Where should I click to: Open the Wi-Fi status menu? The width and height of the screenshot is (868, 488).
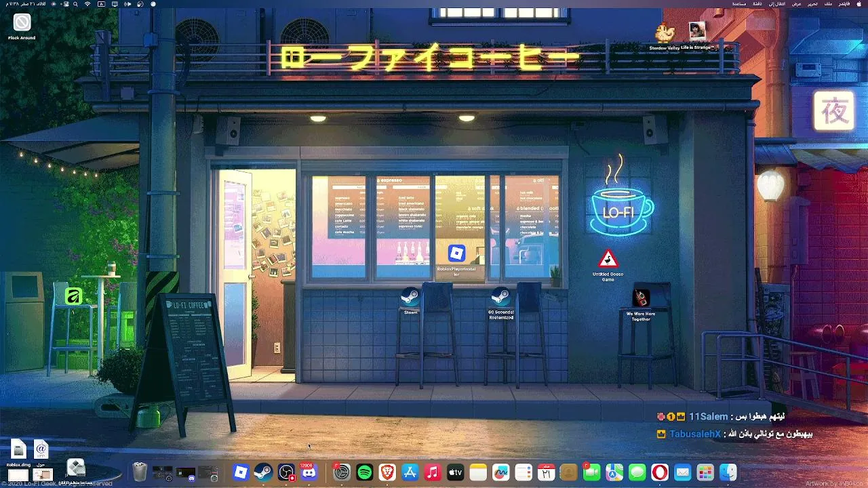point(87,4)
